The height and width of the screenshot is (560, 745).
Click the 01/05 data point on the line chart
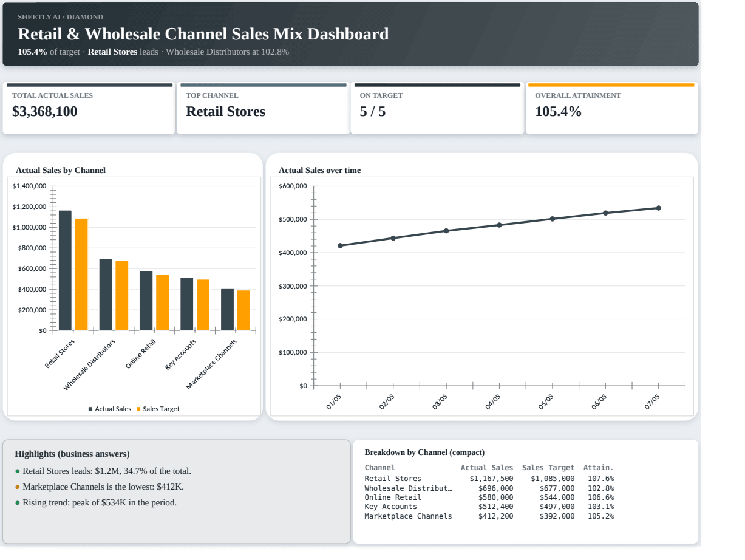(x=340, y=245)
